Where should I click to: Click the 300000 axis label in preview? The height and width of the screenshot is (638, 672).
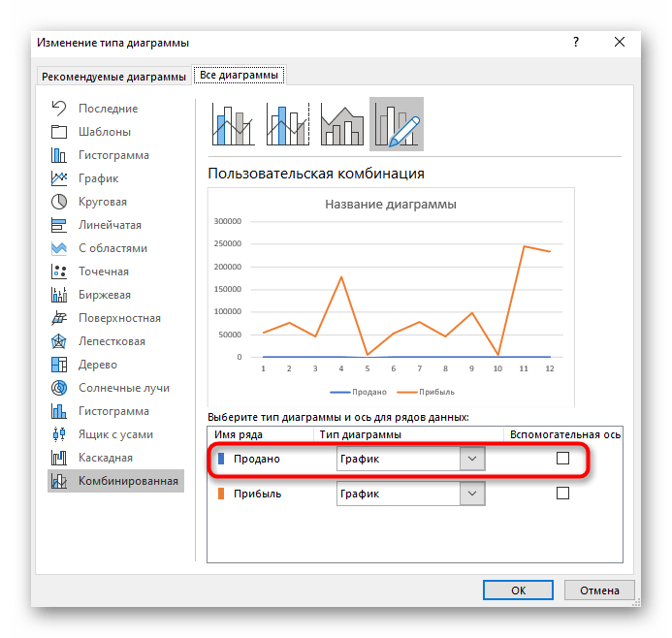coord(228,221)
